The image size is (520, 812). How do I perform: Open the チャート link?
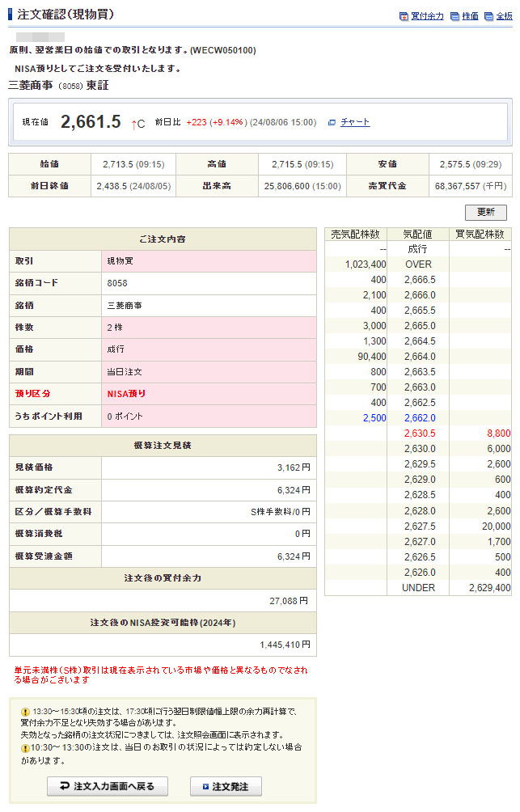click(x=355, y=122)
